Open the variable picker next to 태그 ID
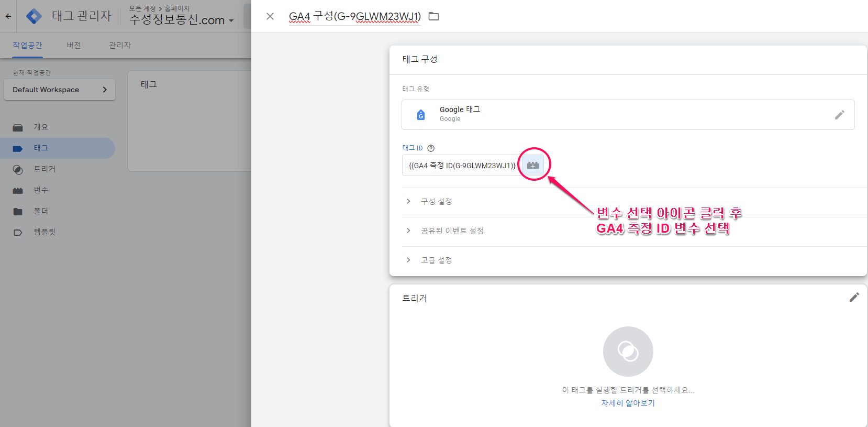 (533, 165)
